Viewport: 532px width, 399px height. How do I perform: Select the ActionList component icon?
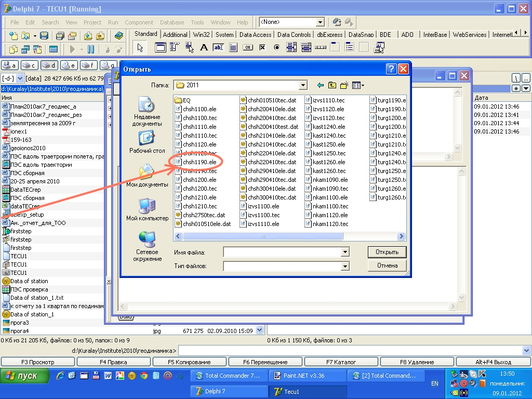379,47
